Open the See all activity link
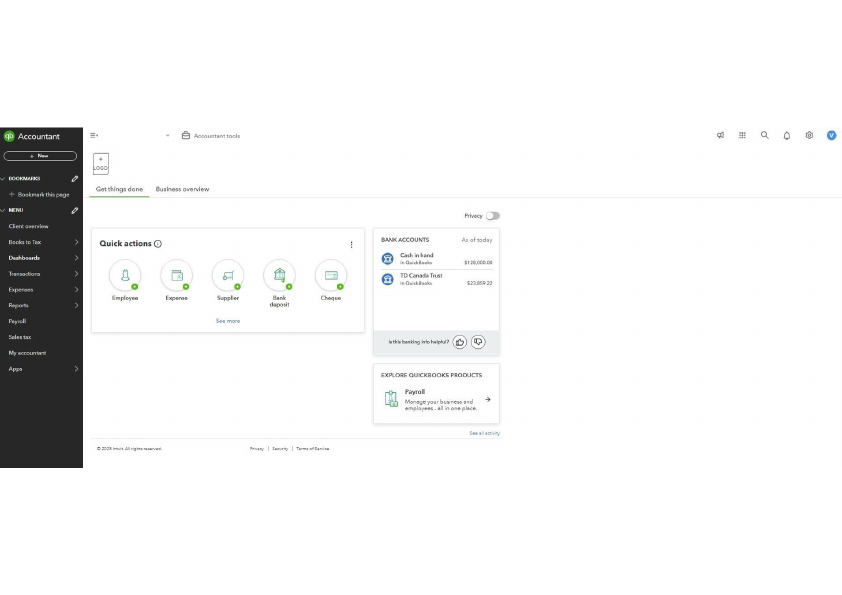Image resolution: width=842 pixels, height=595 pixels. click(484, 432)
